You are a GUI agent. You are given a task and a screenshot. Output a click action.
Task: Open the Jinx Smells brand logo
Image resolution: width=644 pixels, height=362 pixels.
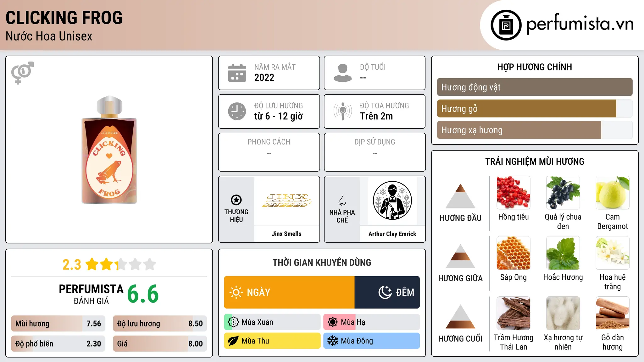tap(286, 200)
